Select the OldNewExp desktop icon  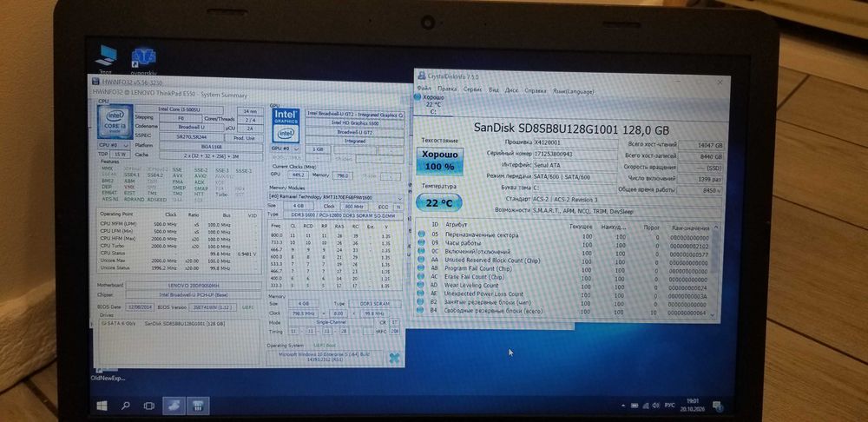(108, 374)
